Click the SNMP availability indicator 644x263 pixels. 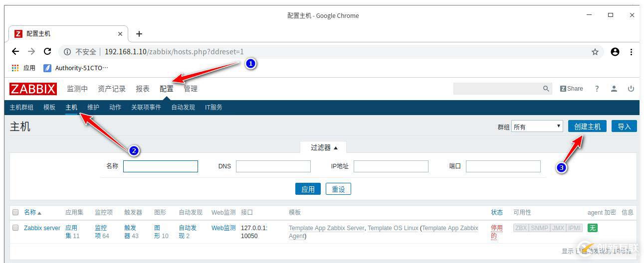[x=539, y=228]
